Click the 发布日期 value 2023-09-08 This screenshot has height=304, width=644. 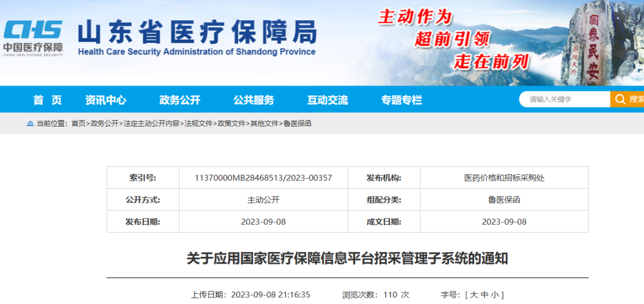[264, 222]
